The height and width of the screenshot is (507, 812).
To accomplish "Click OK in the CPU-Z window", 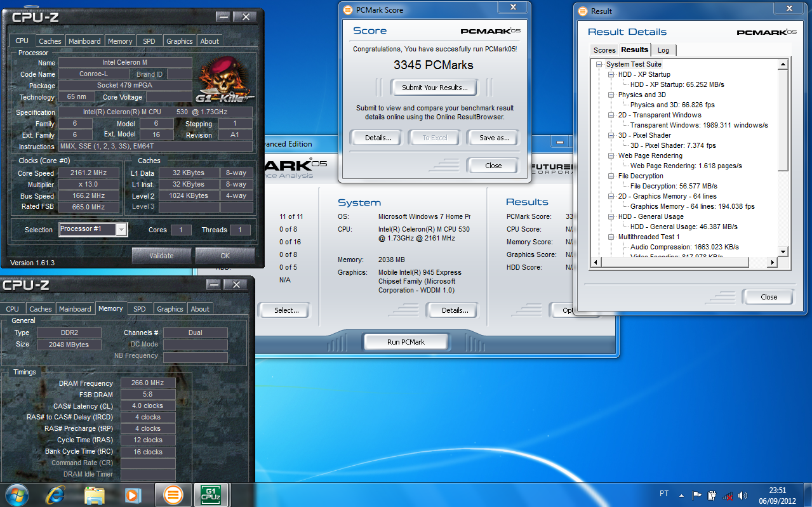I will point(225,256).
